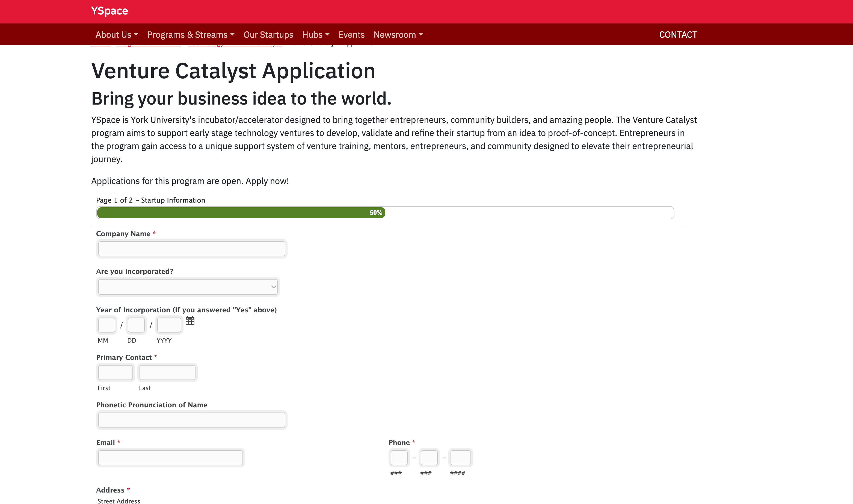Click the MM month field
Screen dimensions: 853x504
pyautogui.click(x=106, y=325)
